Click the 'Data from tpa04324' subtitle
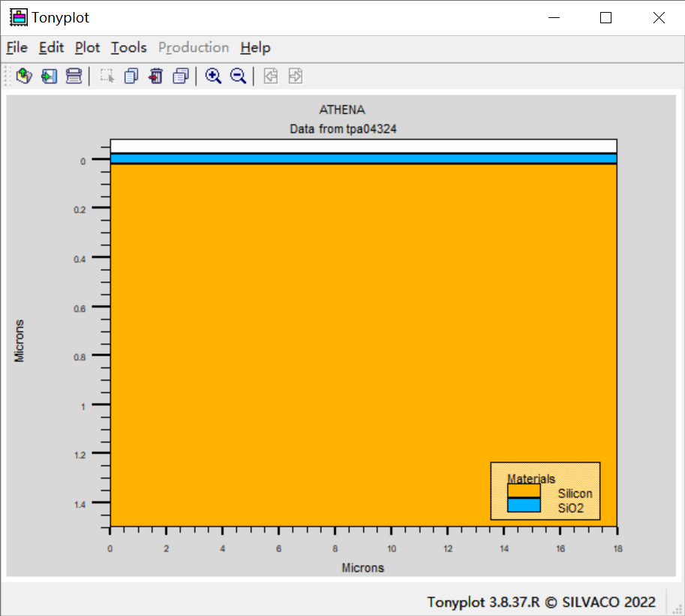This screenshot has width=685, height=616. 343,129
